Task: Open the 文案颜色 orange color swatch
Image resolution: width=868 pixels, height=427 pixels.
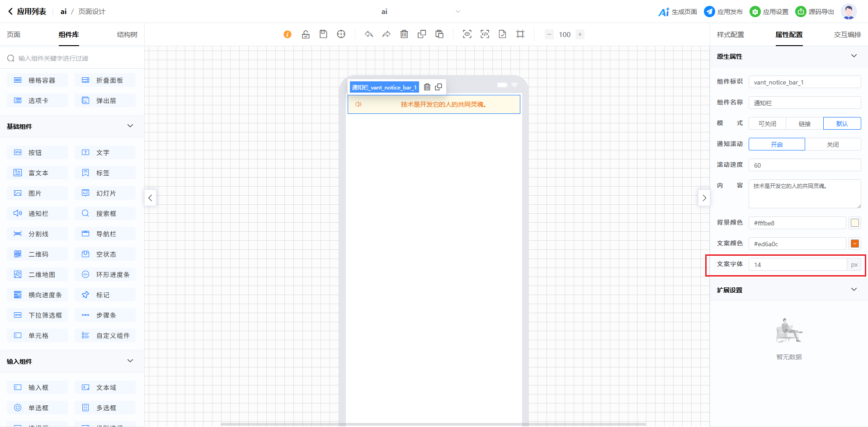Action: [854, 244]
